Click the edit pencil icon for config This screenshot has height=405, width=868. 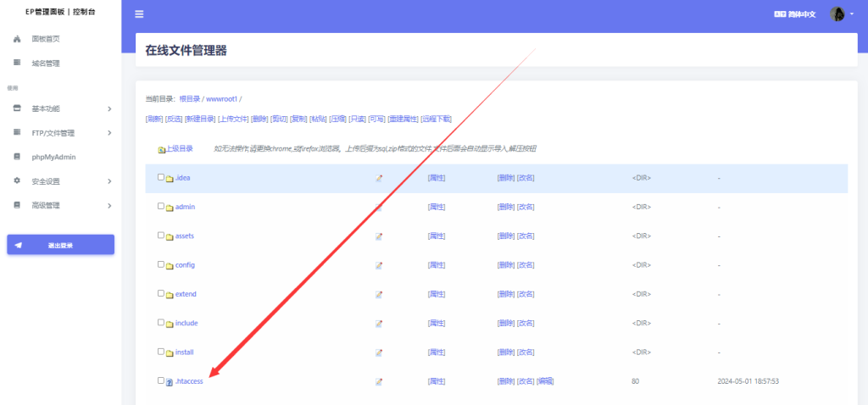[x=379, y=265]
